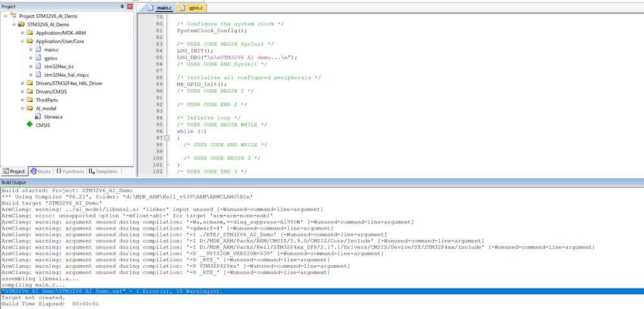Click the 'unsupported option -mfloat-abi=' error line
This screenshot has width=644, height=309.
(137, 215)
